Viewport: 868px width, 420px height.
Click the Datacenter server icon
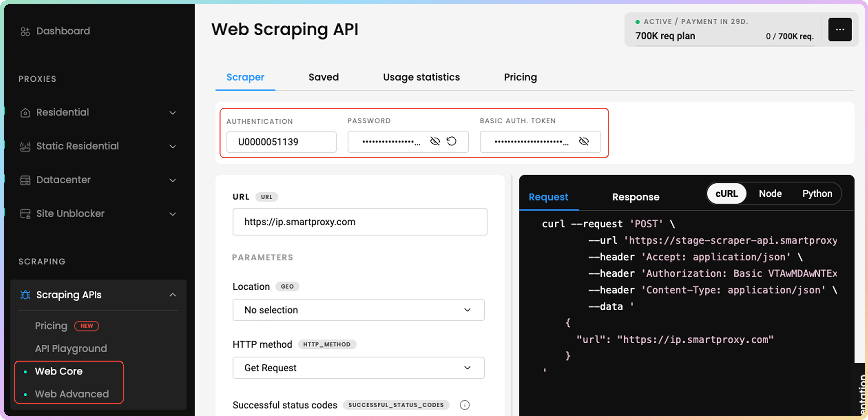25,180
